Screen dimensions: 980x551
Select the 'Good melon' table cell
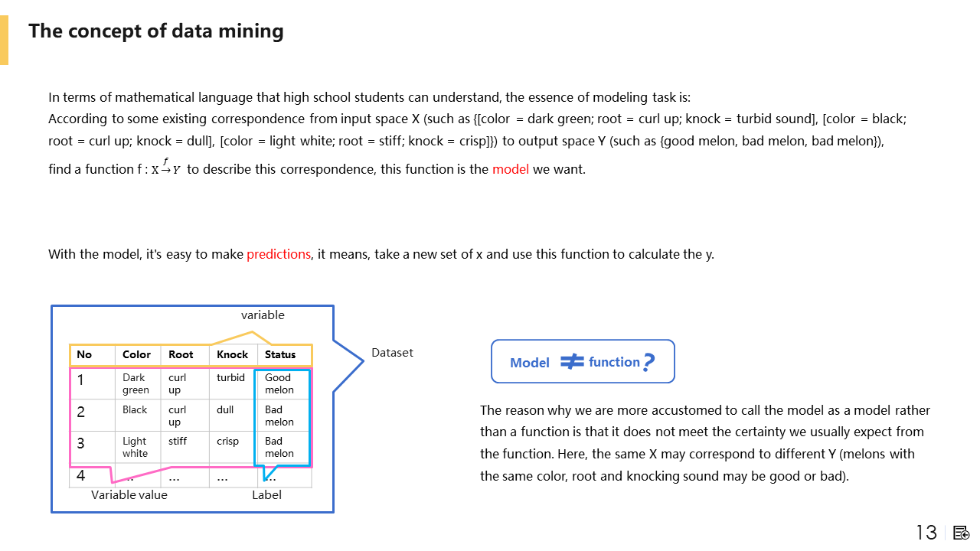(x=279, y=383)
